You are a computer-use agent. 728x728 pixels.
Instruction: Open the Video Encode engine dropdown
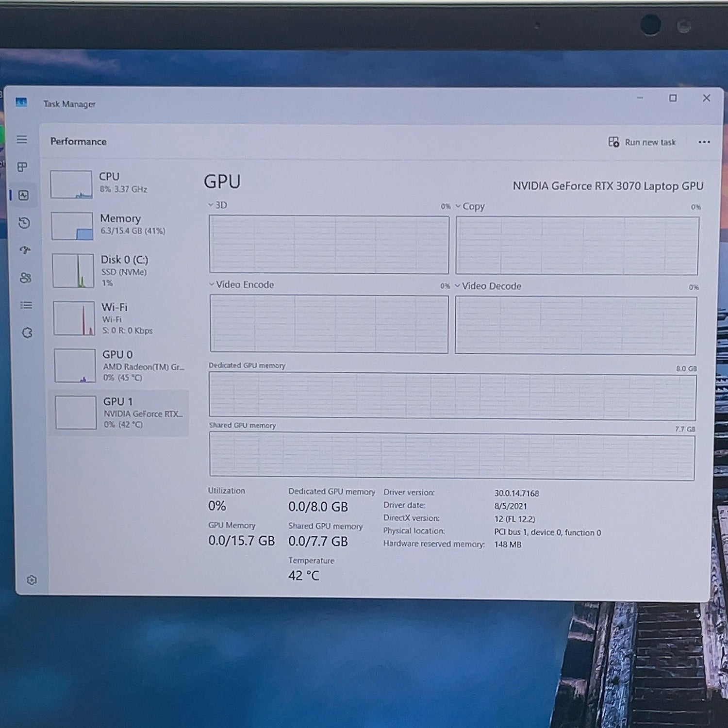click(x=241, y=284)
